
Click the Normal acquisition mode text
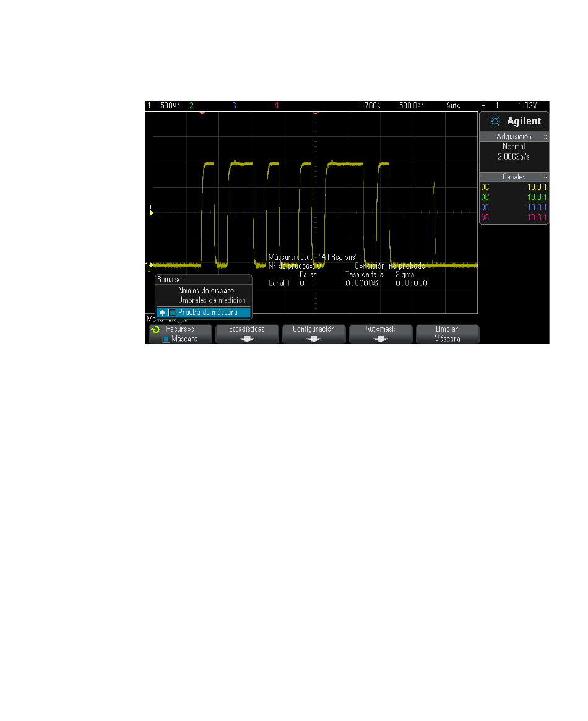(x=514, y=147)
